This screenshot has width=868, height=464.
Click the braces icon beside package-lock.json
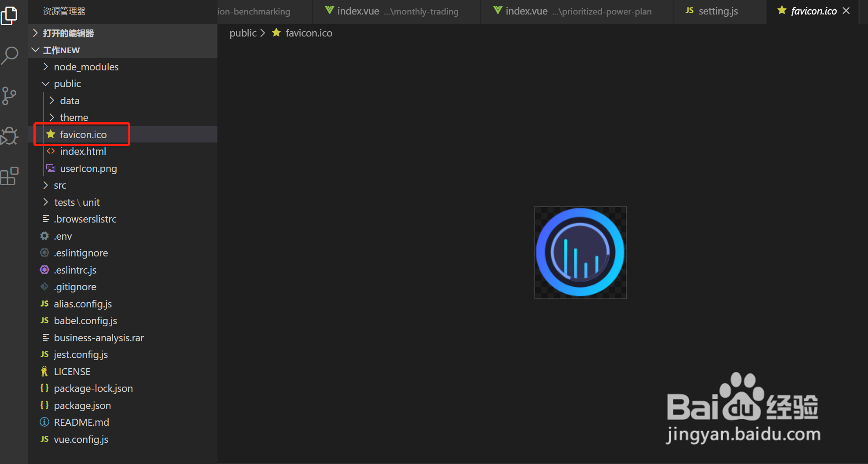pyautogui.click(x=44, y=388)
